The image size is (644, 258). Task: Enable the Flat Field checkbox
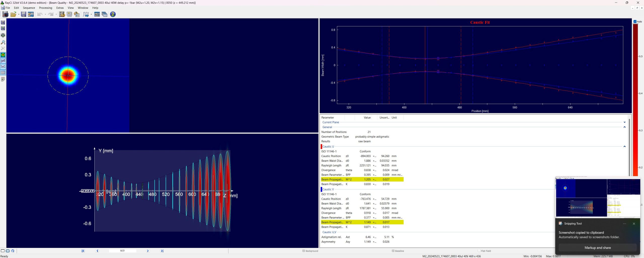click(x=479, y=251)
